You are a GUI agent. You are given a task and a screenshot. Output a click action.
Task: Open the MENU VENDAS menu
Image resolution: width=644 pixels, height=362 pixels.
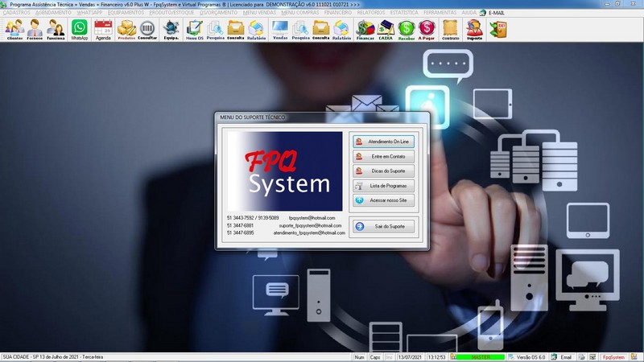click(259, 13)
